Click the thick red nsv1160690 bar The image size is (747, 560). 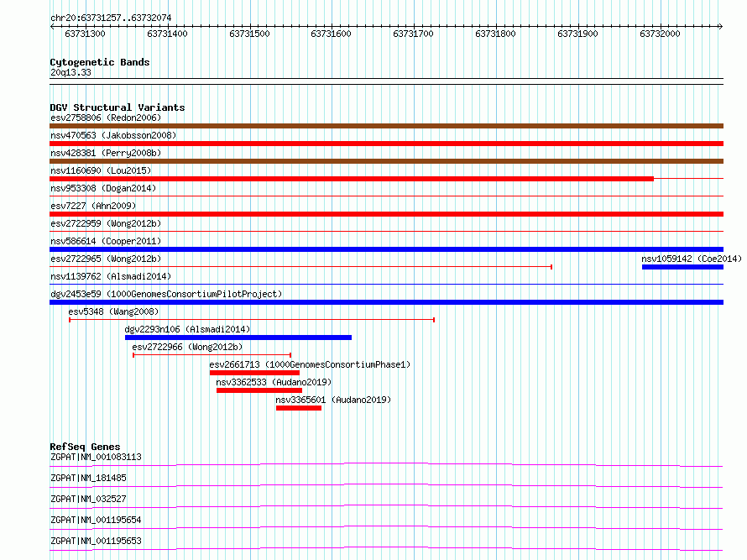point(352,179)
